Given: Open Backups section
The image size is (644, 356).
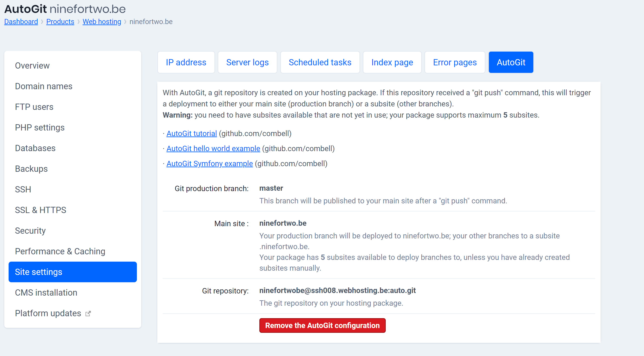Looking at the screenshot, I should pyautogui.click(x=72, y=169).
